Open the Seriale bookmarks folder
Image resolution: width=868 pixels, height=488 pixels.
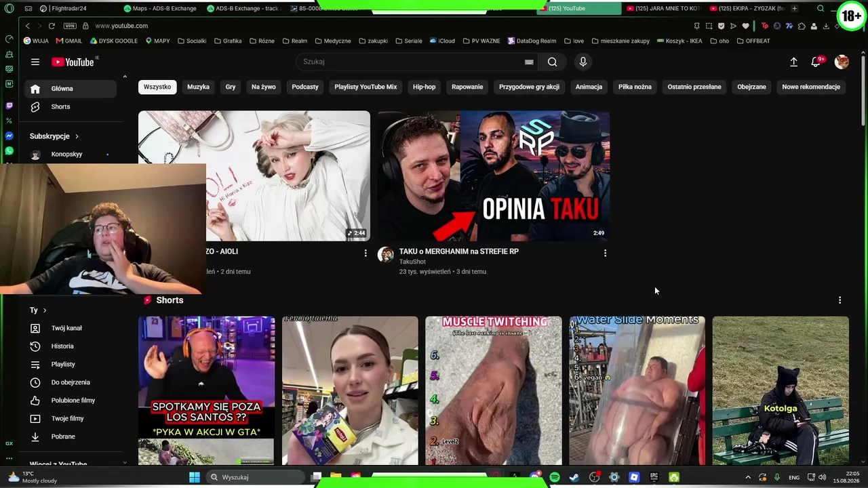click(x=408, y=41)
